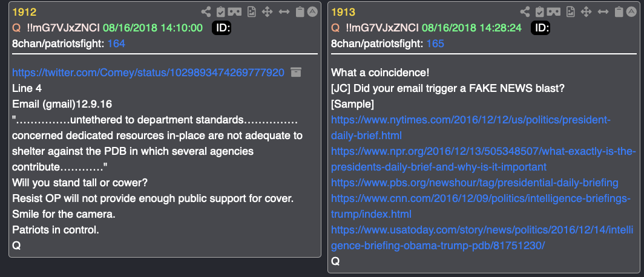Click the ID: badge on post 1913
644x277 pixels.
pos(540,28)
